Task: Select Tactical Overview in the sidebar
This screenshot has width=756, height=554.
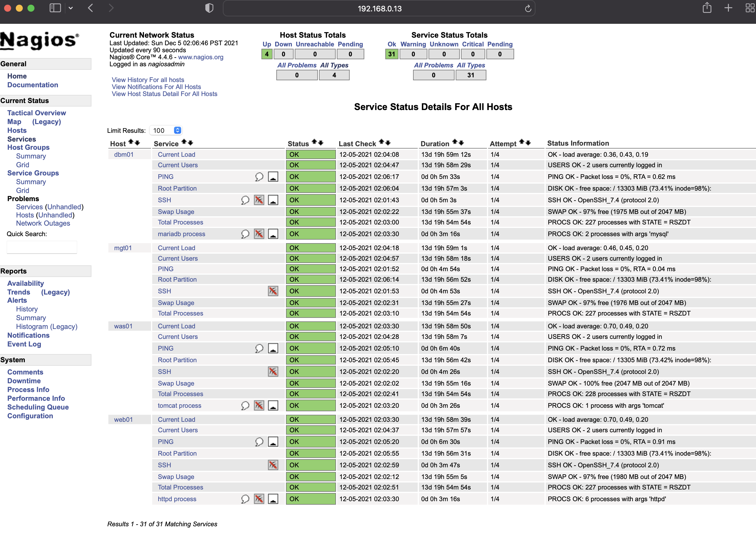Action: [x=36, y=113]
